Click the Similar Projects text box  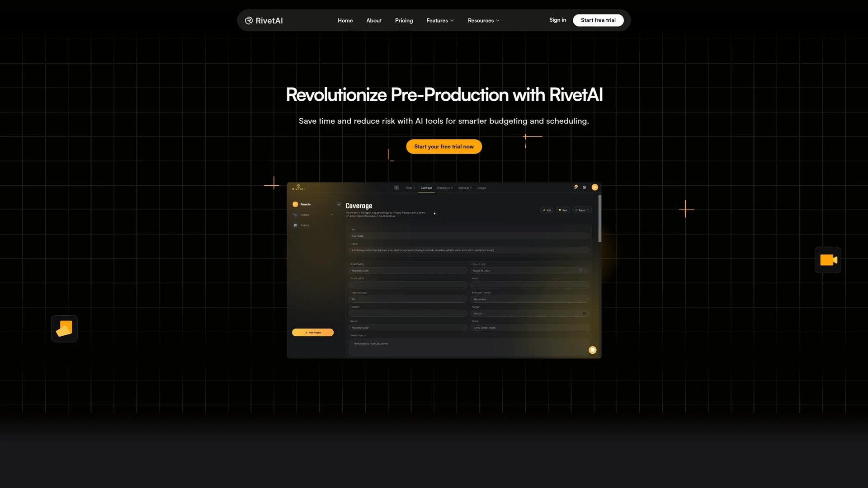(x=469, y=347)
